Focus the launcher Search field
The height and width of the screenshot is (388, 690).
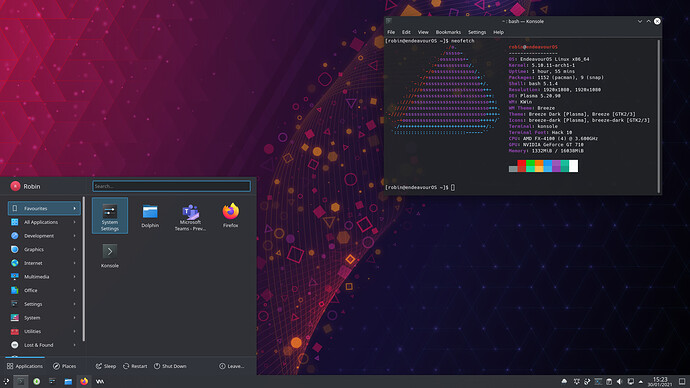[172, 186]
